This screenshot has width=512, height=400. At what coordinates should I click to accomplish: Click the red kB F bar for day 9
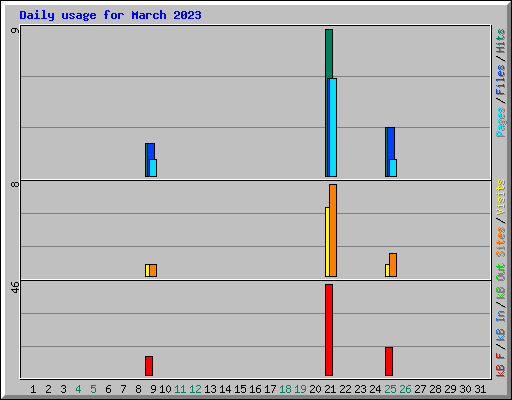pyautogui.click(x=149, y=366)
